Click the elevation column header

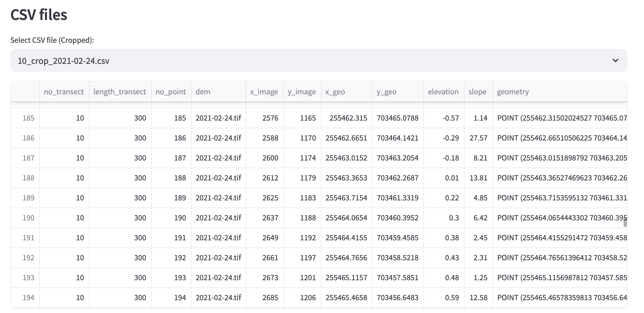444,92
